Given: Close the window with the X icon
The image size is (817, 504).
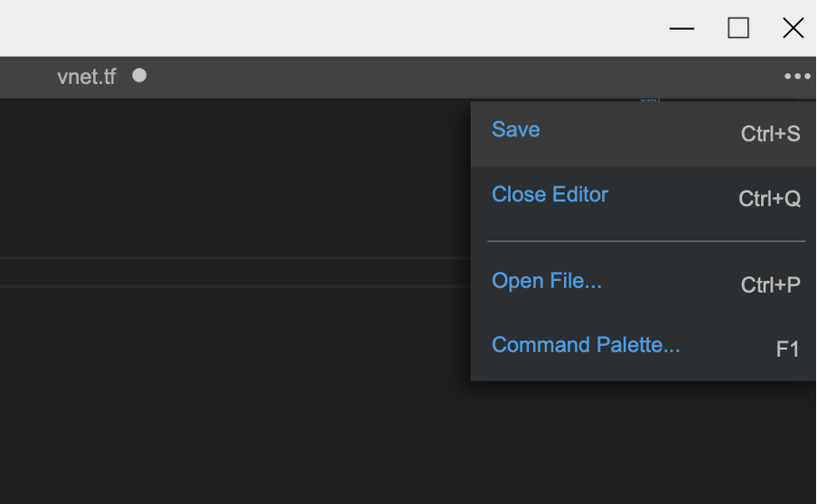Looking at the screenshot, I should point(793,28).
